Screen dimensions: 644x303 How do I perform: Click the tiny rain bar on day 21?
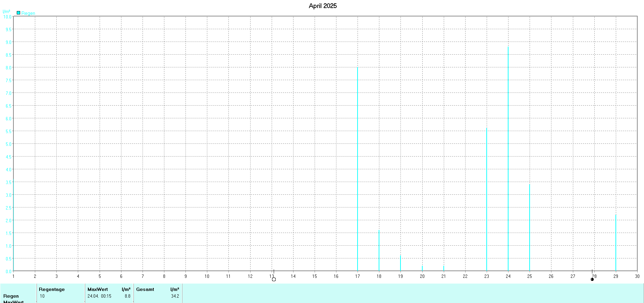443,268
